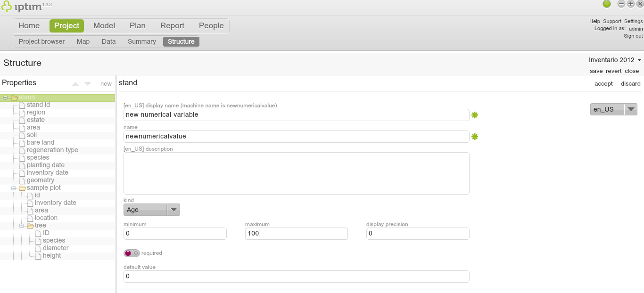Screen dimensions: 644x293
Task: Open the Inventario 2012 project dropdown
Action: [615, 60]
